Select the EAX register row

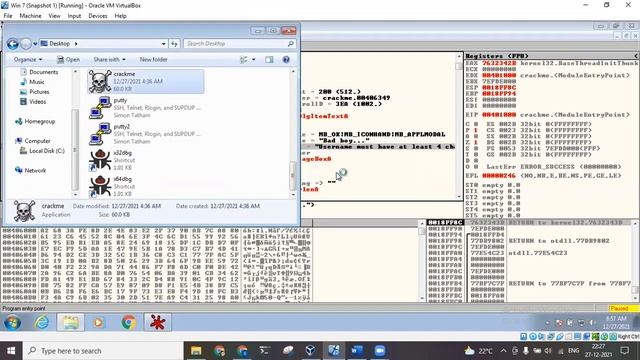click(551, 63)
